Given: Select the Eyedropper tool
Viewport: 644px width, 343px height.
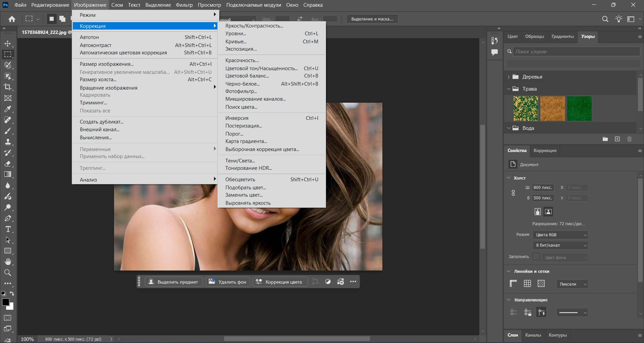Looking at the screenshot, I should (x=8, y=109).
